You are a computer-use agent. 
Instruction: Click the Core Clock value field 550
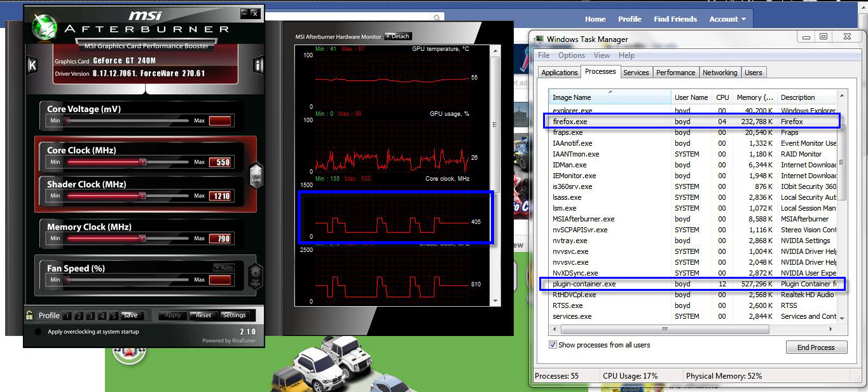tap(220, 162)
